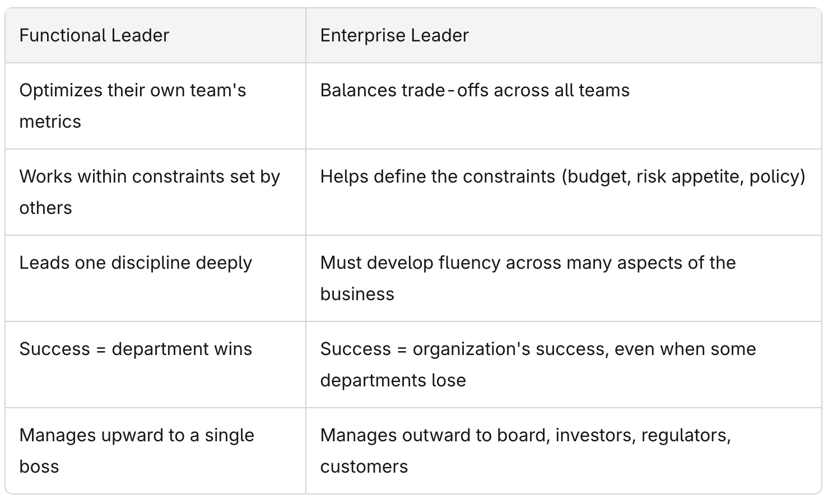Click the word 'customers' in last row
Viewport: 828px width, 504px height.
click(364, 466)
